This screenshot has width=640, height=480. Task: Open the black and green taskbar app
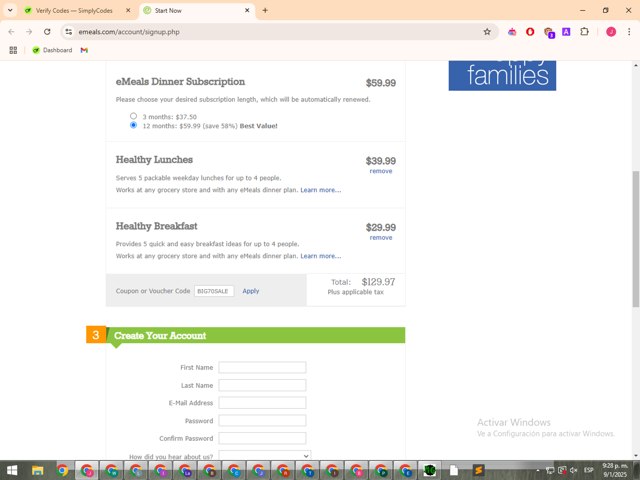[x=429, y=470]
